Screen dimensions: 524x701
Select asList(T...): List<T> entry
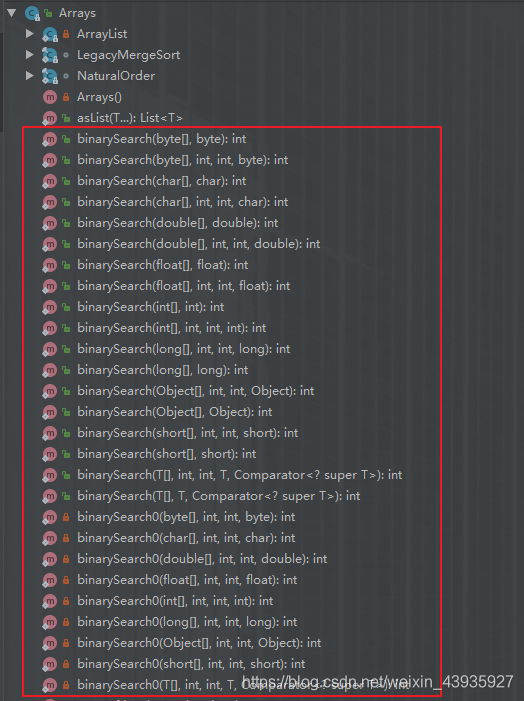click(x=130, y=118)
